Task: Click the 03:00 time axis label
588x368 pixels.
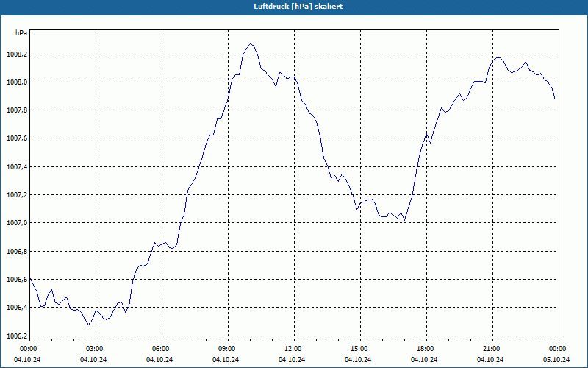Action: [96, 348]
